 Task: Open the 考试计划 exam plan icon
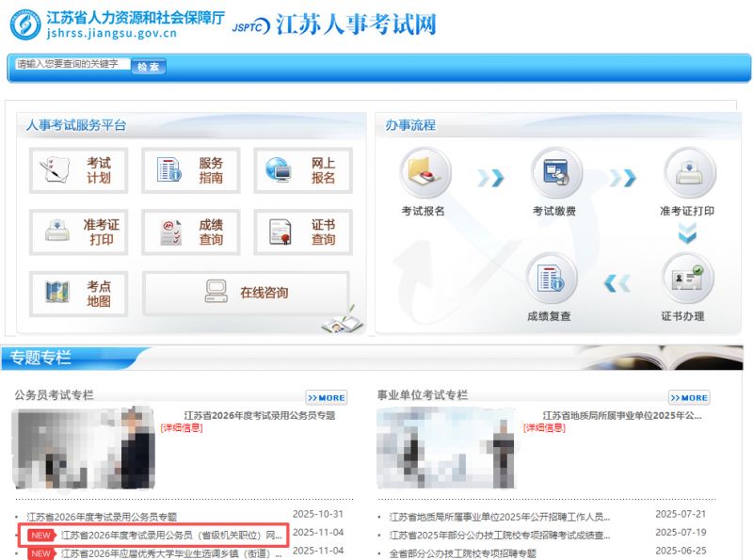point(77,170)
